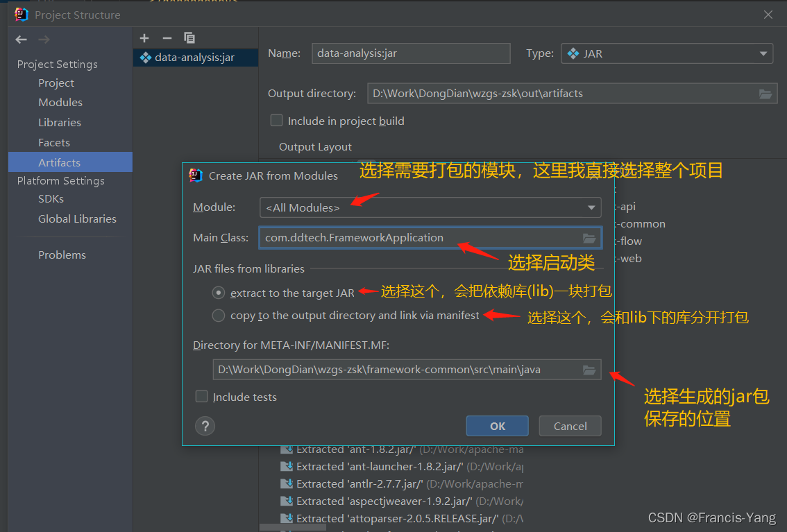Click the icon of Extracted 'attoparser-2.0.5.RELEASE.jar/'
787x532 pixels.
tap(287, 518)
